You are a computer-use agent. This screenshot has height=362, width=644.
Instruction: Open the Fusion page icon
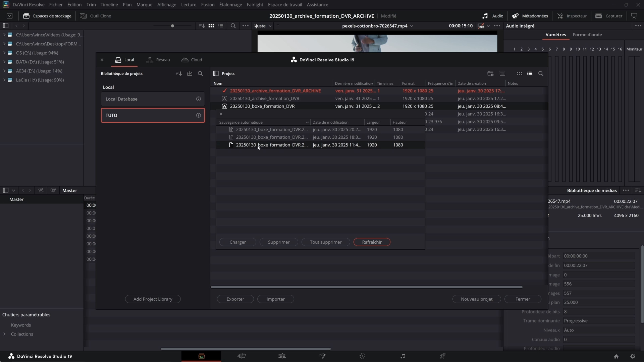[x=322, y=356]
